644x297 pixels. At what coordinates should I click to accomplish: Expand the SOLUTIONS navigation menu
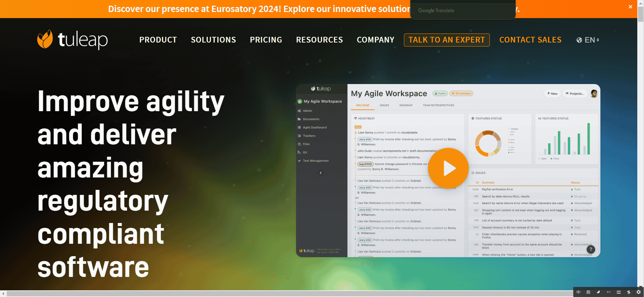point(213,40)
